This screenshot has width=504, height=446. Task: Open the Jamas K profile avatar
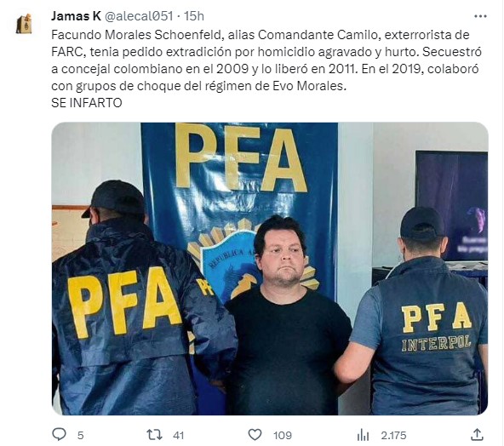pos(24,24)
